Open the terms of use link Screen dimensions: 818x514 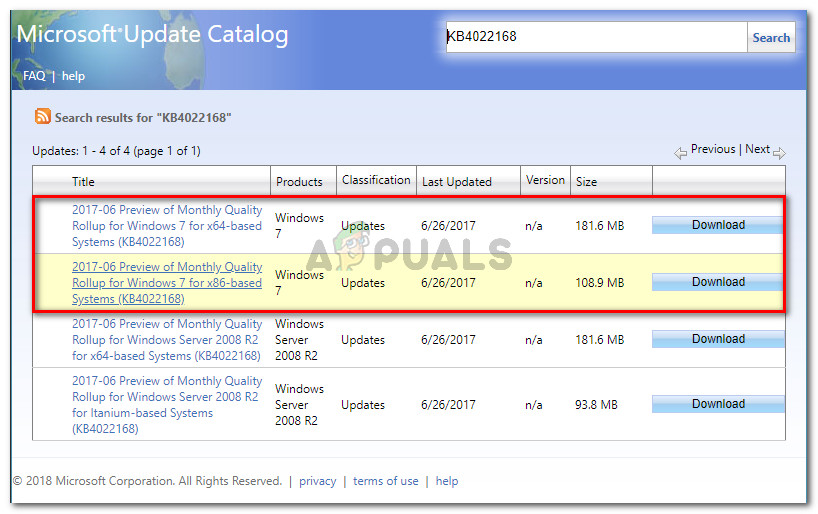point(386,481)
